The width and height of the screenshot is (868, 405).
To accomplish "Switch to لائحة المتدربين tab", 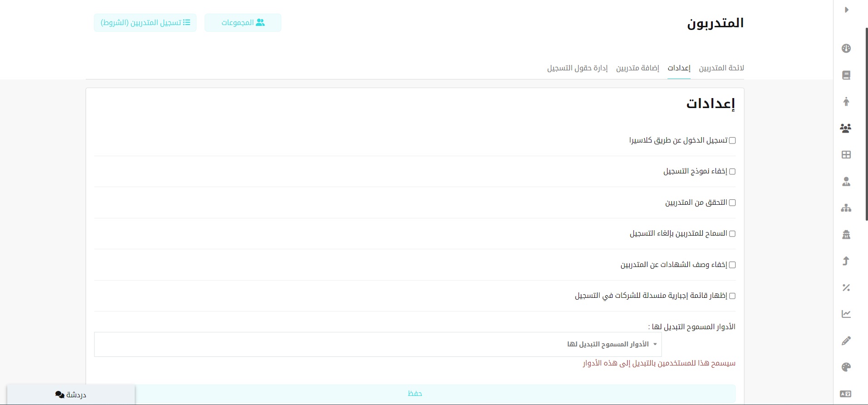I will coord(721,68).
